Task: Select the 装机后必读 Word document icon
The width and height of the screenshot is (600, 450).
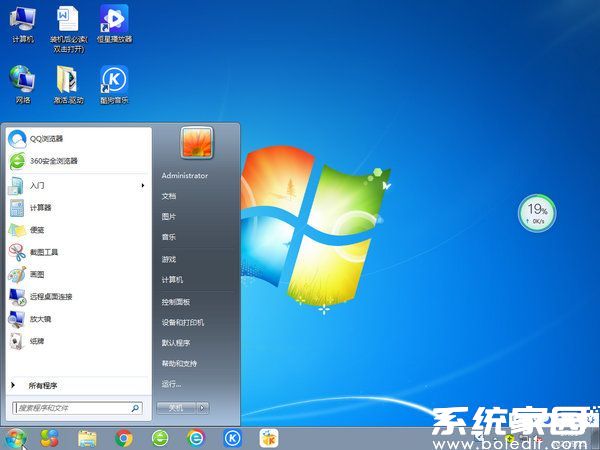Action: click(x=68, y=29)
